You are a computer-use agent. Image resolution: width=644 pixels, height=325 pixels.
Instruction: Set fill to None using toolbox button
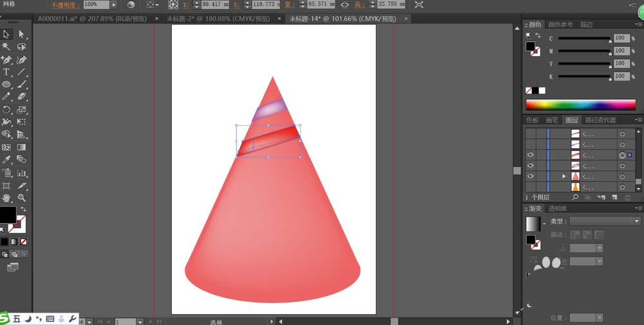[24, 242]
